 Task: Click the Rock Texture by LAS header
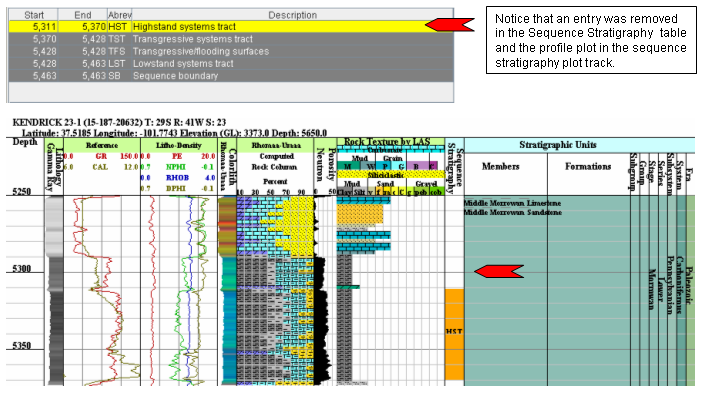pyautogui.click(x=386, y=142)
